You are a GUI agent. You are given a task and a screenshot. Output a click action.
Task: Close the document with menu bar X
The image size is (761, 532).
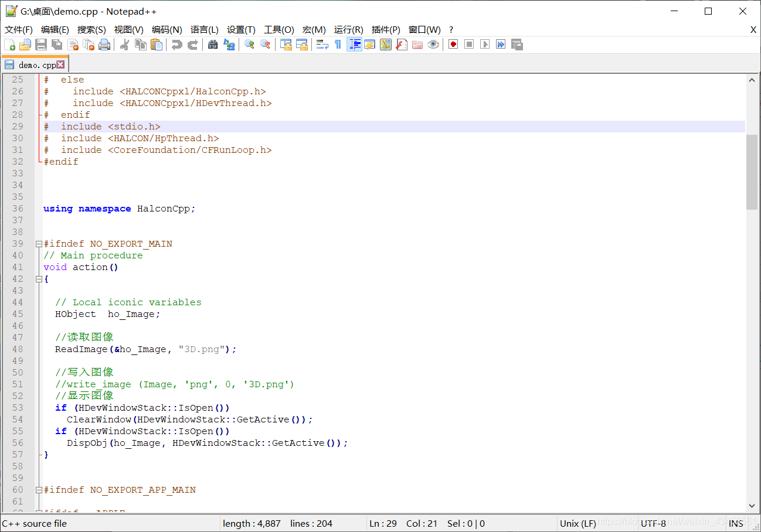pos(753,30)
